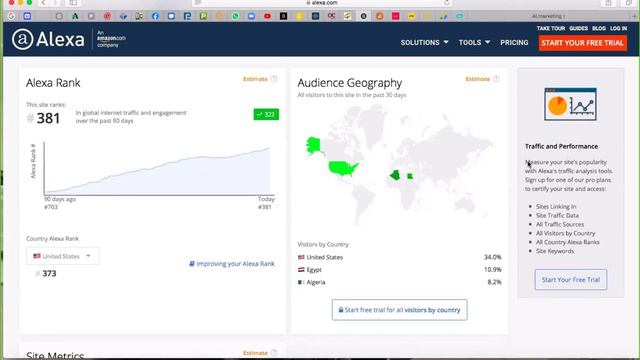Click the All Country Alexa Ranks list item
640x360 pixels.
(x=567, y=242)
